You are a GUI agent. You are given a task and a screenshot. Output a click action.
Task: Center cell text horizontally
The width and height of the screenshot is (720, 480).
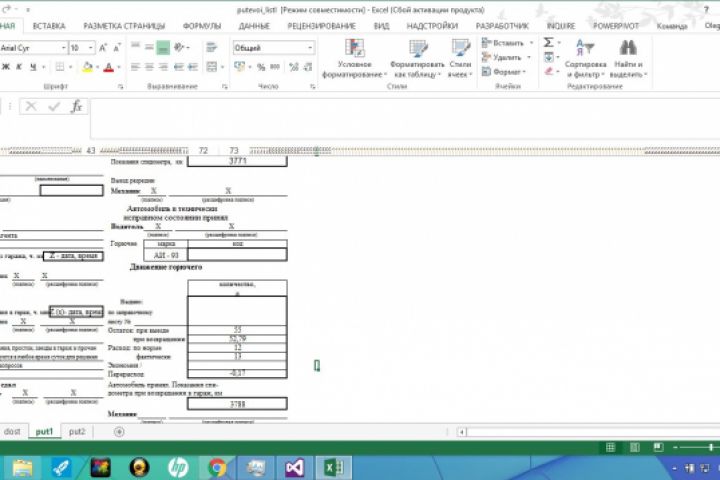click(149, 67)
